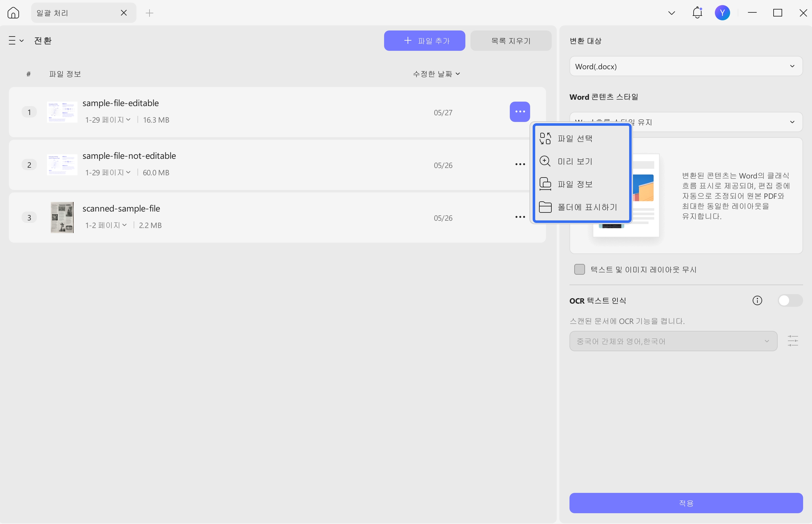This screenshot has width=812, height=524.
Task: Check 텍스트 및 이미지 레이아웃 무시
Action: (x=579, y=269)
